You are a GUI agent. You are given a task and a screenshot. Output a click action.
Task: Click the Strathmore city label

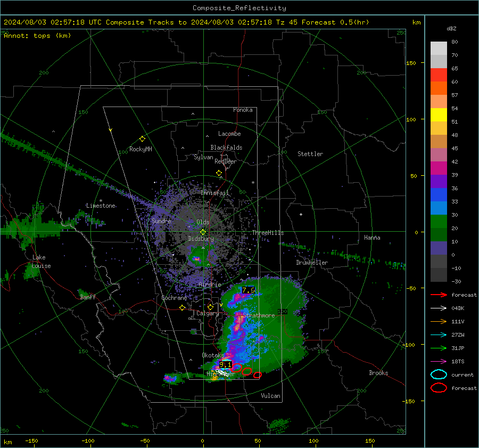coord(259,315)
